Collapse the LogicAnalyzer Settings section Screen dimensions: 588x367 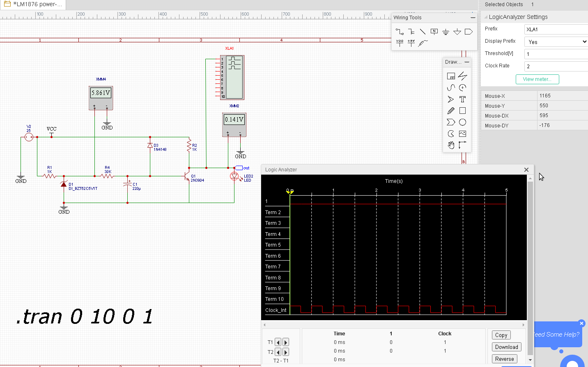click(486, 17)
